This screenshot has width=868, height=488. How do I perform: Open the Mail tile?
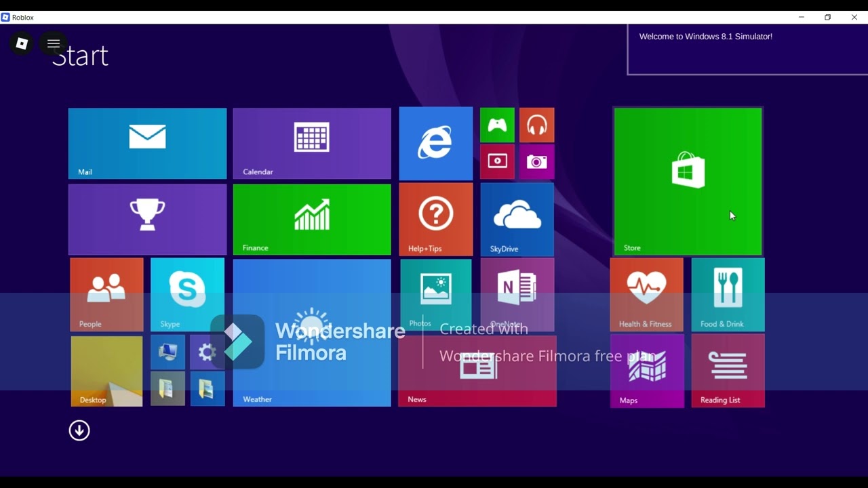click(x=147, y=144)
